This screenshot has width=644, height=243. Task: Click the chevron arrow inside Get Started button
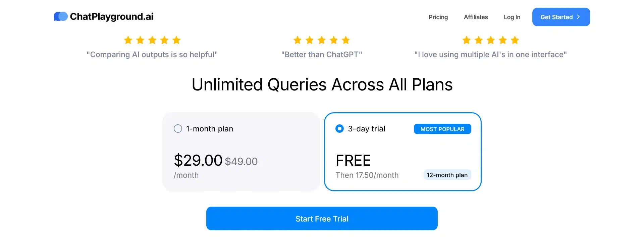(x=579, y=16)
